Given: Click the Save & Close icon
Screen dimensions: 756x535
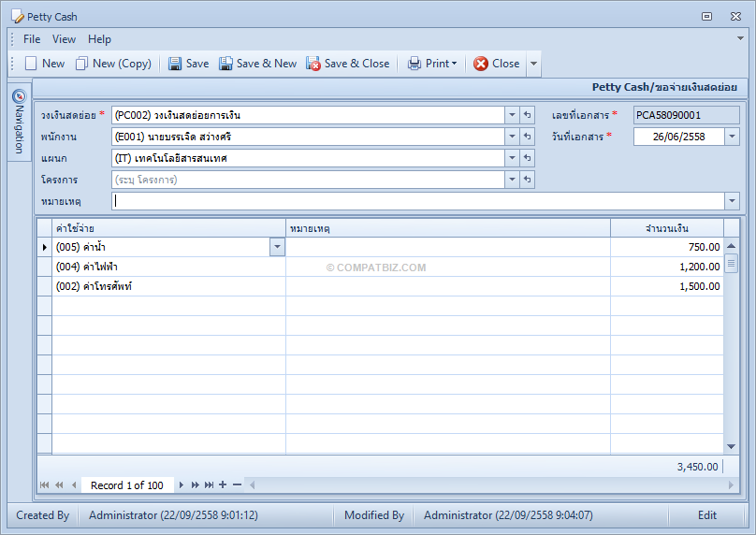Looking at the screenshot, I should pos(313,64).
